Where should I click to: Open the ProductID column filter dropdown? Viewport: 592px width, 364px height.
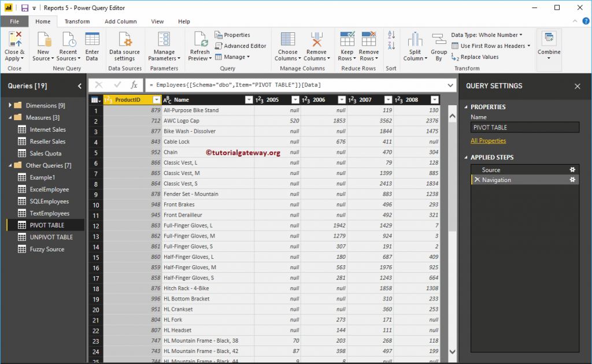156,99
